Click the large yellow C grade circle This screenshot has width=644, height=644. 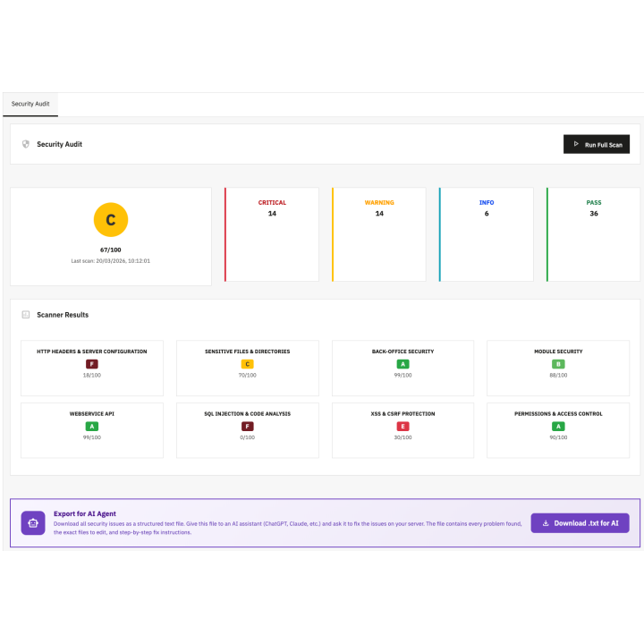[111, 219]
